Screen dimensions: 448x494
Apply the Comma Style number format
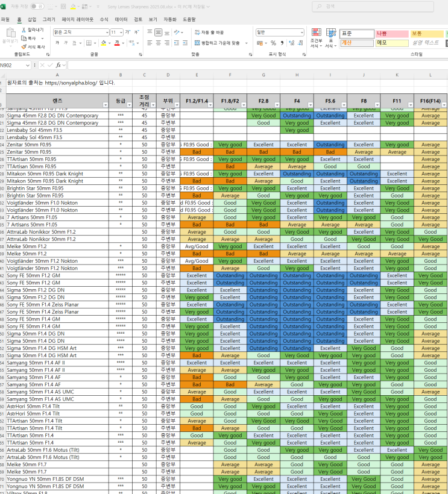pyautogui.click(x=282, y=43)
